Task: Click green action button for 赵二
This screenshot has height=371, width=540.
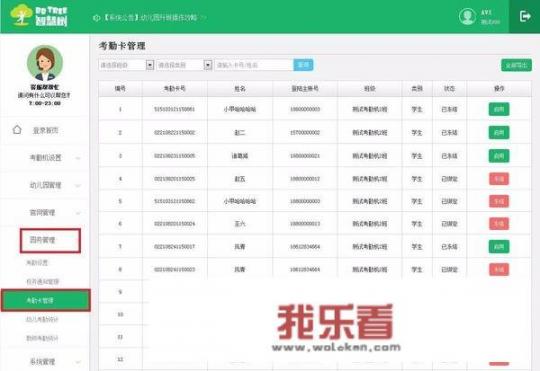Action: pyautogui.click(x=499, y=133)
